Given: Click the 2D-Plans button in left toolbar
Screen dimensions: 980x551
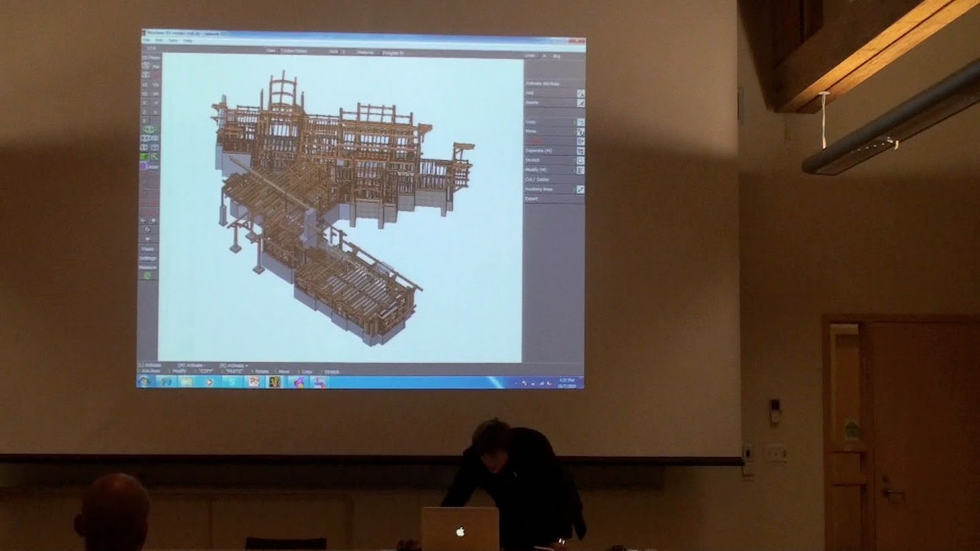Looking at the screenshot, I should click(x=151, y=58).
